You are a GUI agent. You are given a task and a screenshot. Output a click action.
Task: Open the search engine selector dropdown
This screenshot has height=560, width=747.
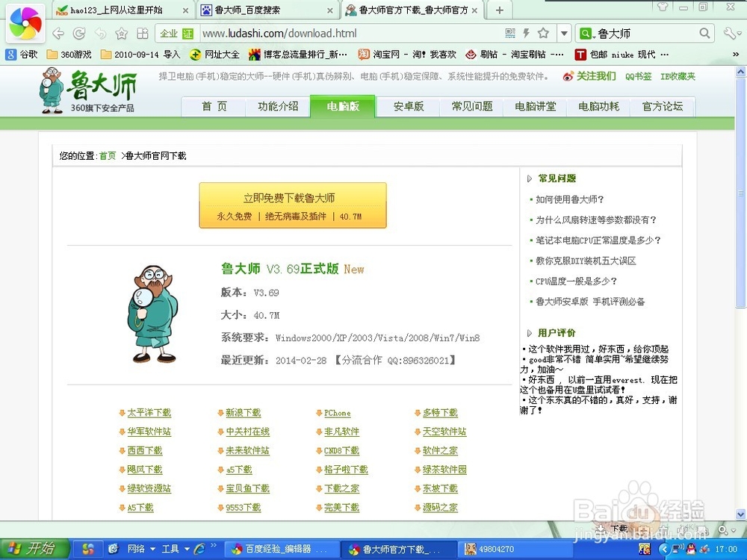point(586,34)
